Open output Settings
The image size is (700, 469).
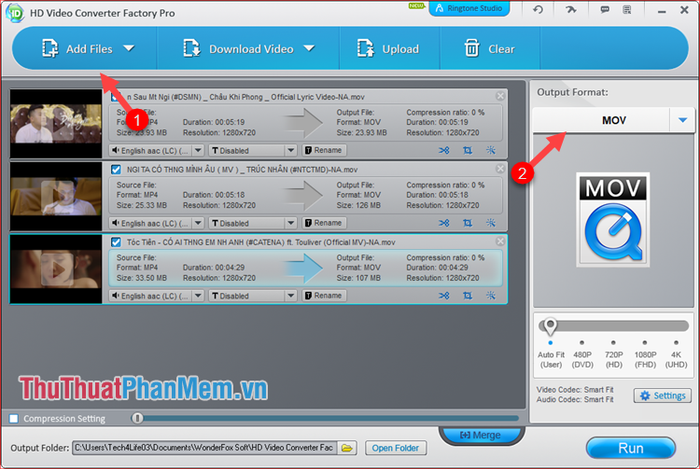[x=662, y=396]
